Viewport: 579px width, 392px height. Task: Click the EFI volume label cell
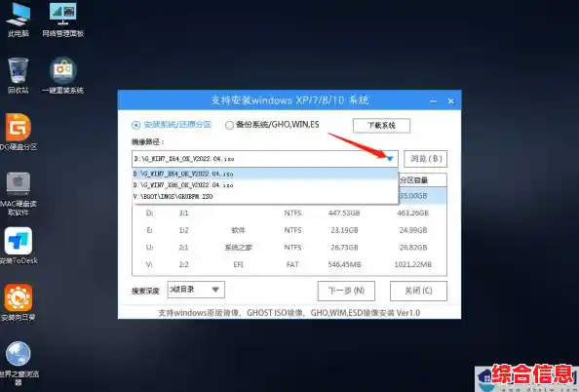[238, 264]
